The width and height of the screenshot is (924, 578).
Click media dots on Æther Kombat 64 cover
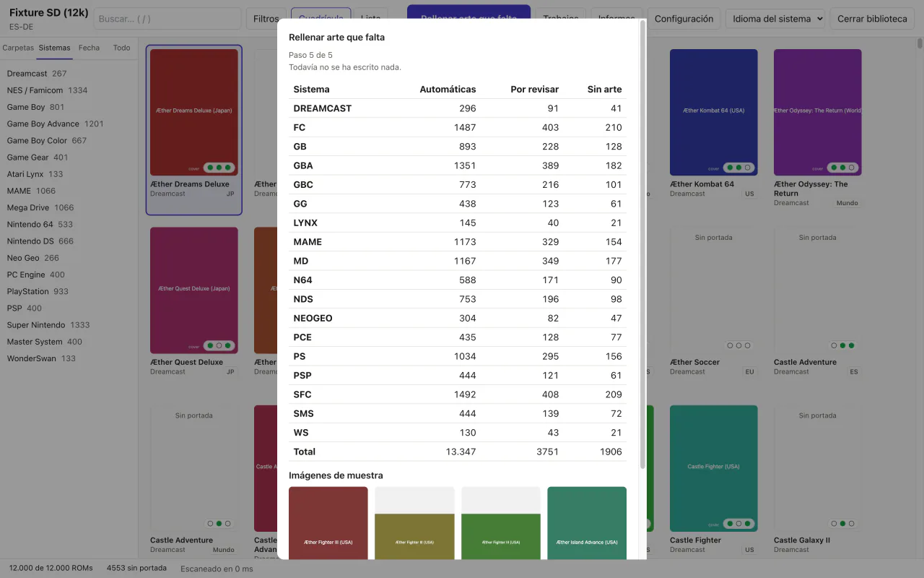pos(738,168)
